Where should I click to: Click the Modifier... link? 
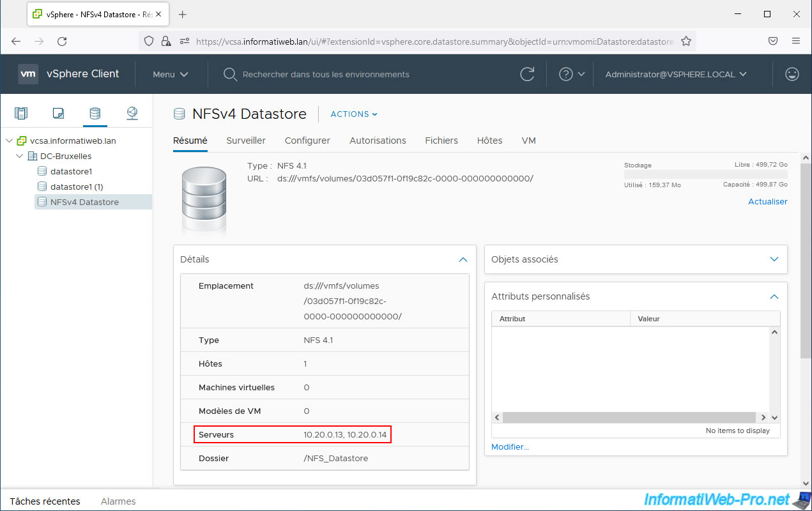click(x=510, y=447)
